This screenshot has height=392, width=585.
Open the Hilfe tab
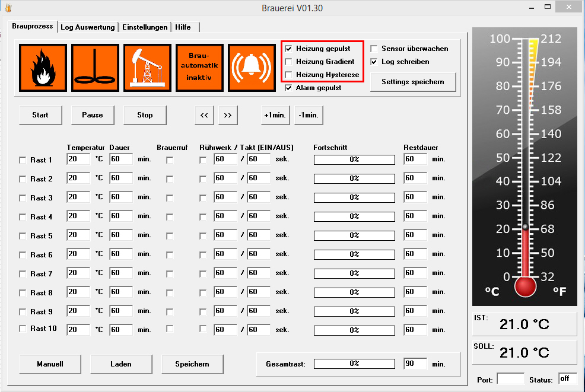pos(182,27)
